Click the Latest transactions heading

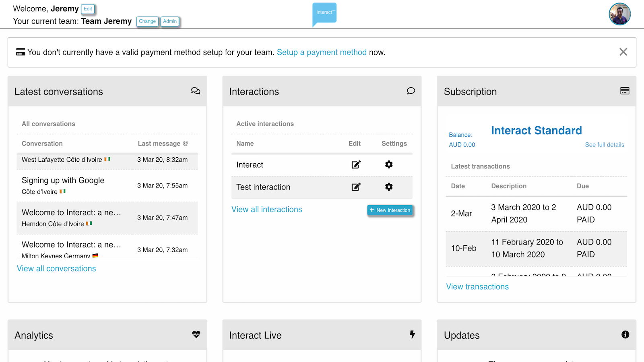(481, 167)
